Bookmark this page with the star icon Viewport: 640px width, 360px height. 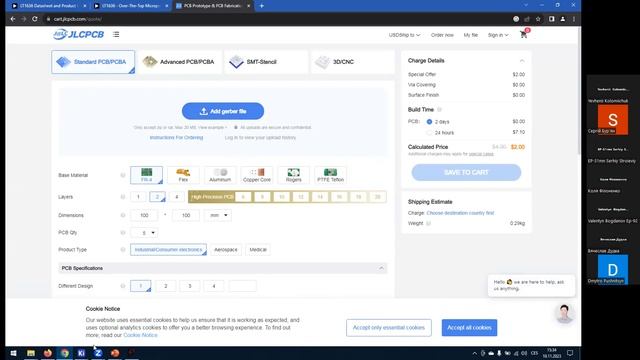click(538, 19)
